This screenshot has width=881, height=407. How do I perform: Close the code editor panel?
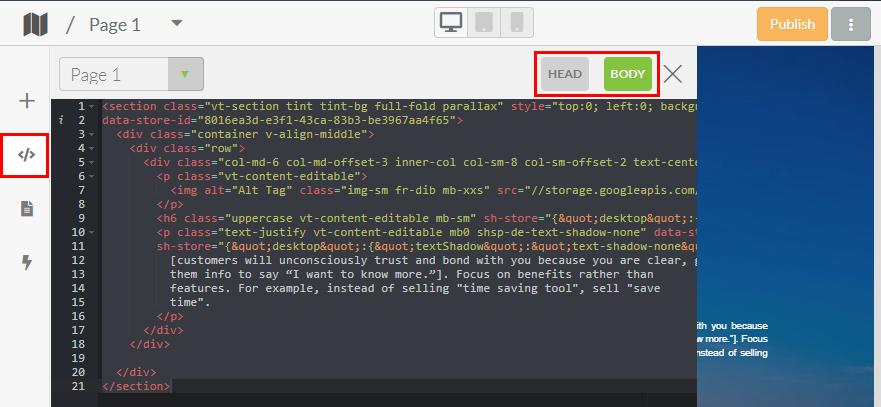[673, 74]
